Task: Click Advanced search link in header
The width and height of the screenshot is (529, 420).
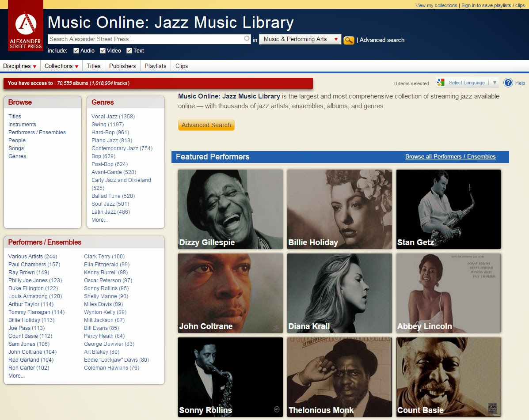Action: point(382,40)
